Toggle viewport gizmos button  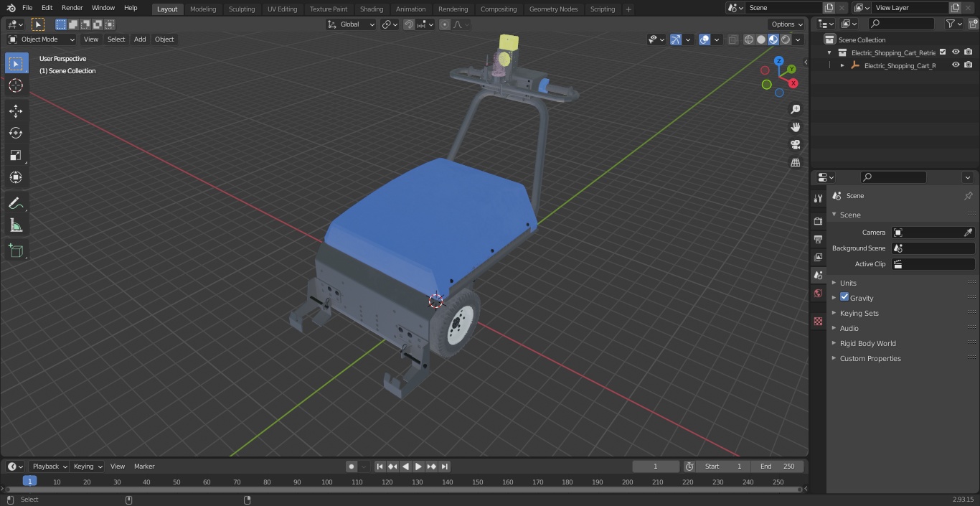pos(676,39)
